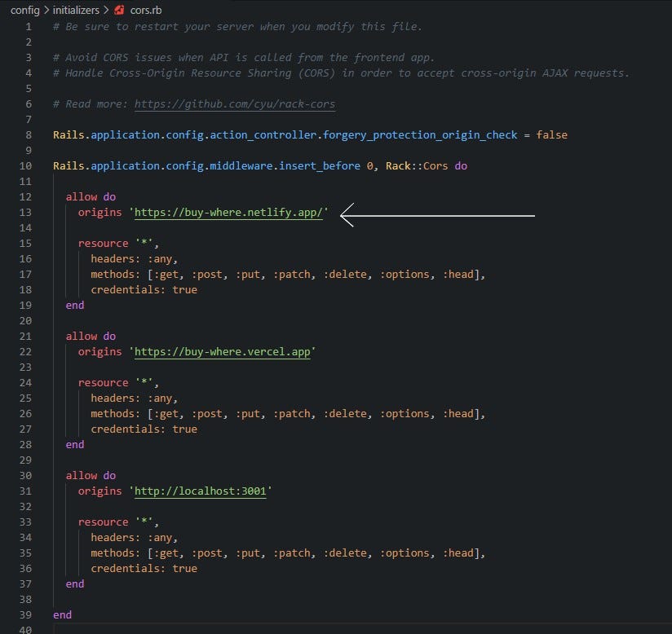Image resolution: width=672 pixels, height=634 pixels.
Task: Click the first allow do block keyword
Action: (x=90, y=196)
